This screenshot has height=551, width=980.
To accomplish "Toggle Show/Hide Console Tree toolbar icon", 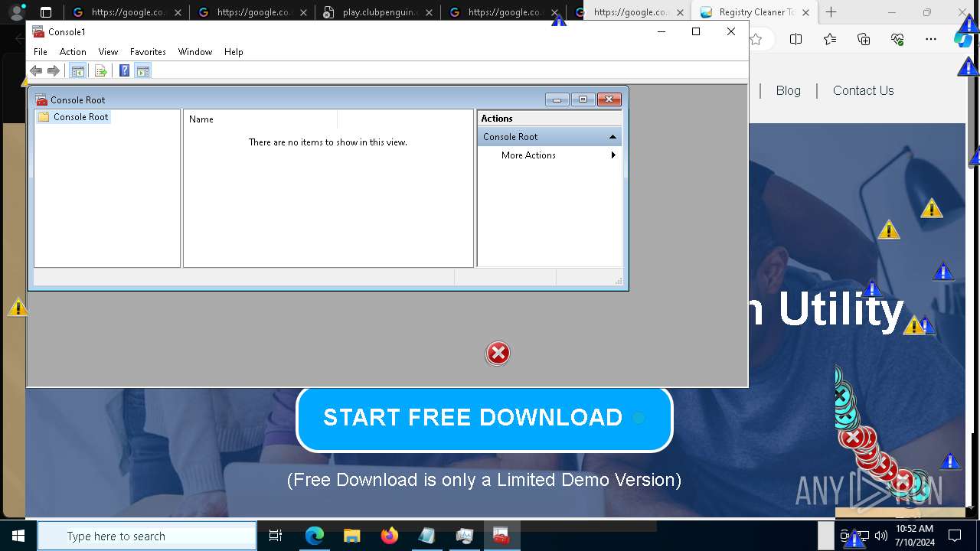I will pyautogui.click(x=77, y=71).
